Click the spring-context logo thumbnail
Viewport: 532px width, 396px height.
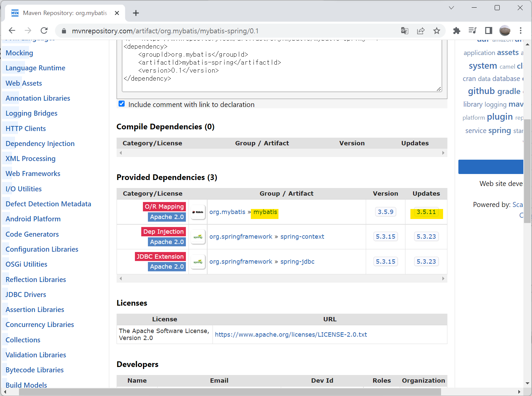click(198, 237)
